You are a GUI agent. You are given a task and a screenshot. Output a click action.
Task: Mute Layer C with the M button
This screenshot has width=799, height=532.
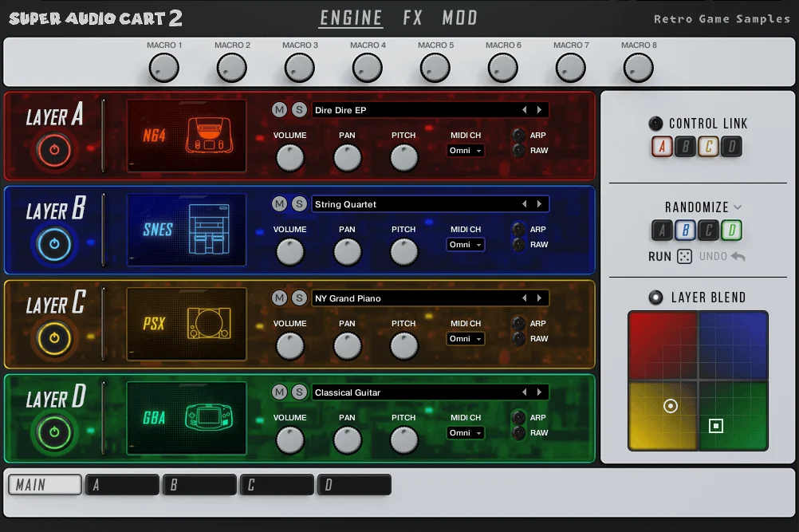point(280,298)
